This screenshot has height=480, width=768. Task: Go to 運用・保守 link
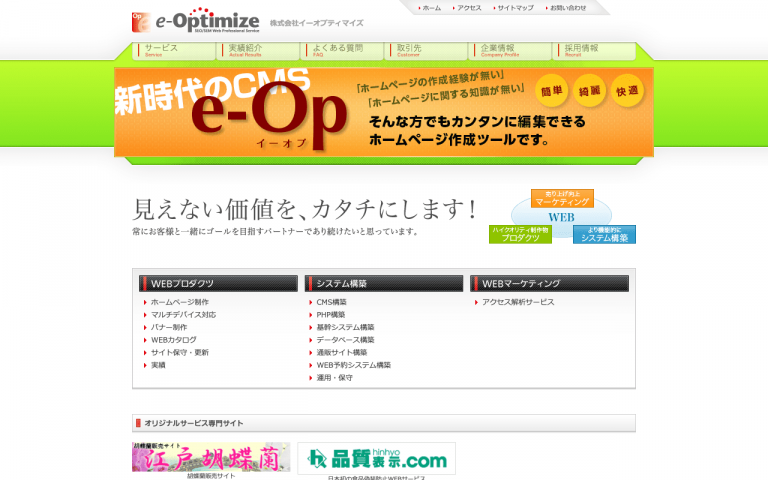coord(334,378)
